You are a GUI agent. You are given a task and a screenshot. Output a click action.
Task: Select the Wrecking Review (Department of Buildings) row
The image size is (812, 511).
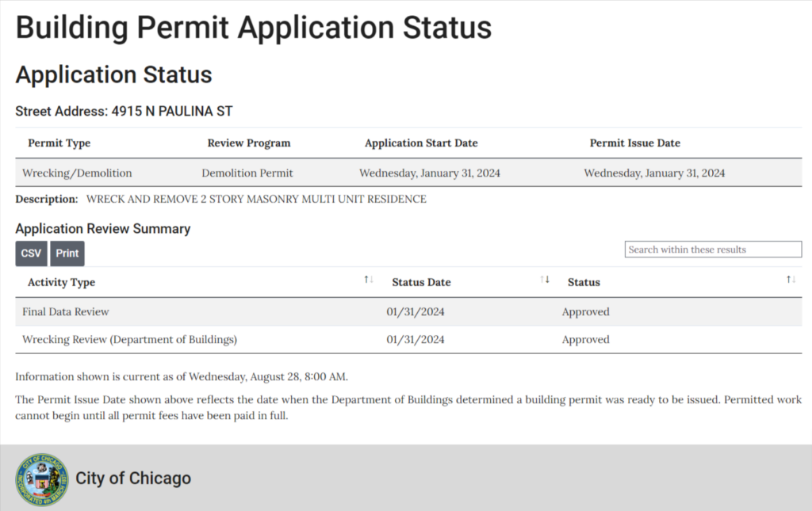coord(129,340)
